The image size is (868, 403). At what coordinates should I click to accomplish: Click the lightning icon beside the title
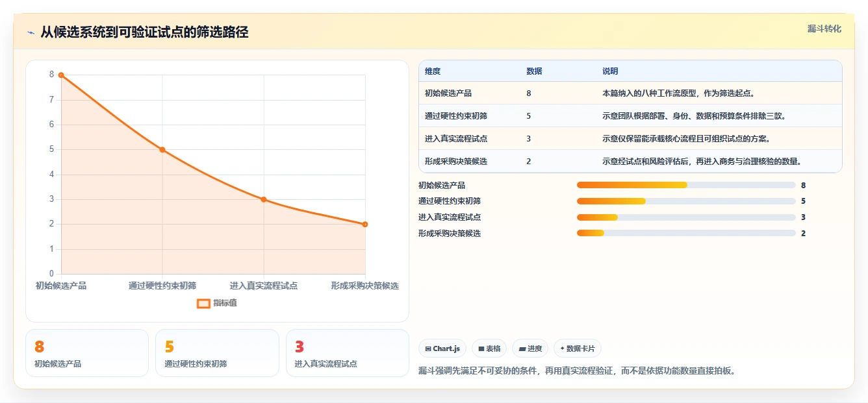coord(31,32)
